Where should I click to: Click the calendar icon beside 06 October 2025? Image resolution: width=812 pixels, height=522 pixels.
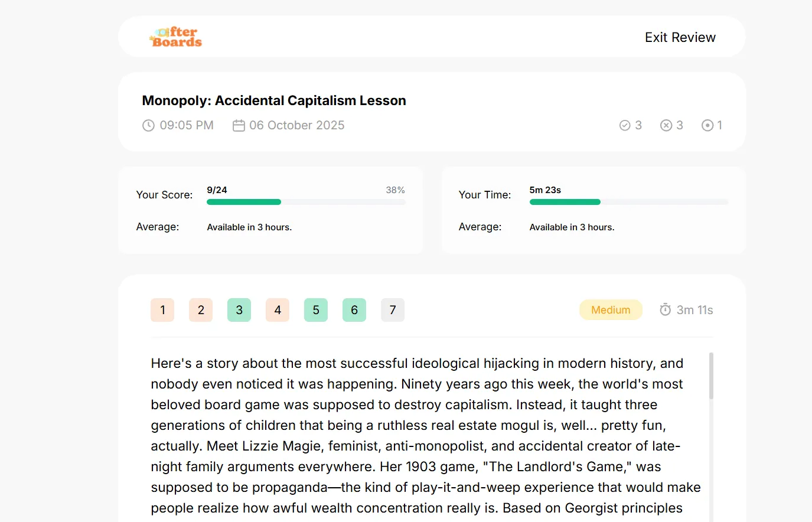[x=239, y=125]
